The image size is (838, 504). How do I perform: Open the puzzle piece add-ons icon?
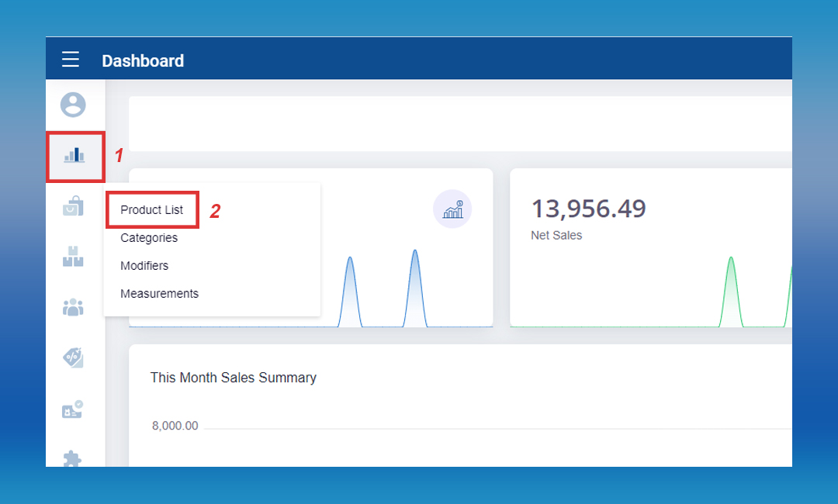(73, 456)
